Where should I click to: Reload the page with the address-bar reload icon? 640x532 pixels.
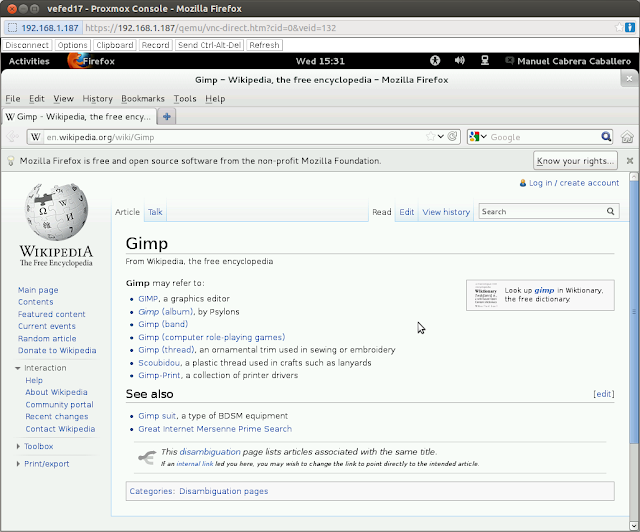click(x=452, y=136)
